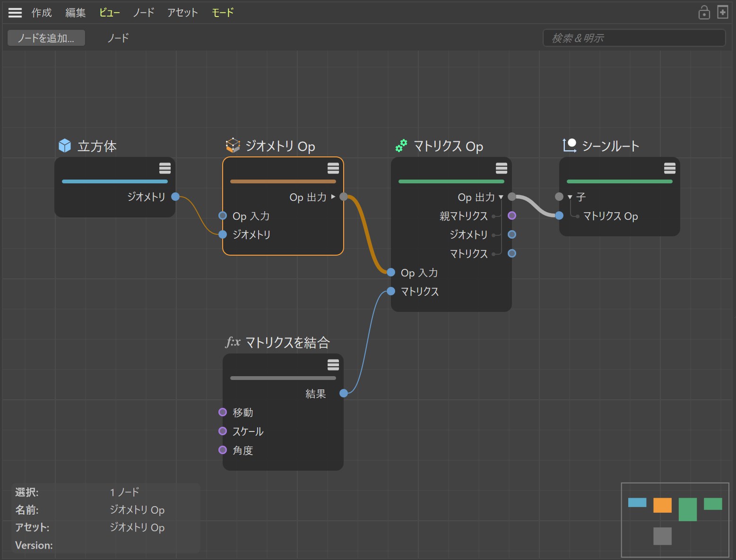Screen dimensions: 736x560
Task: Open the 編集 menu
Action: point(76,13)
